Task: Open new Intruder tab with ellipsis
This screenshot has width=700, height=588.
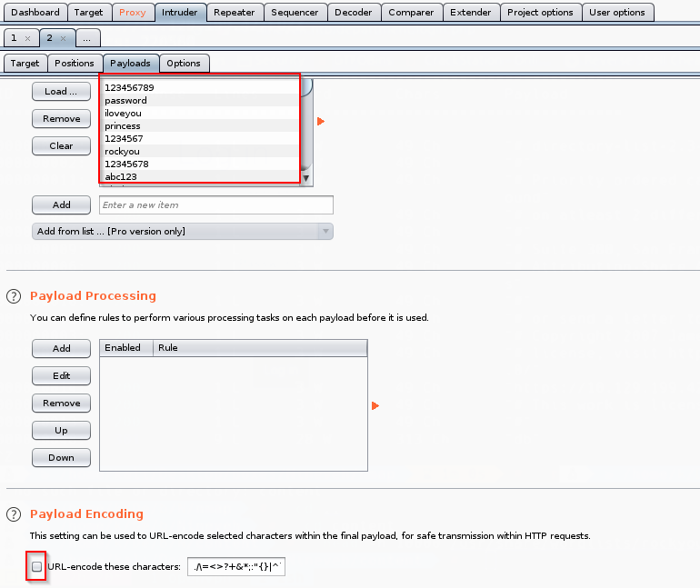Action: coord(87,38)
